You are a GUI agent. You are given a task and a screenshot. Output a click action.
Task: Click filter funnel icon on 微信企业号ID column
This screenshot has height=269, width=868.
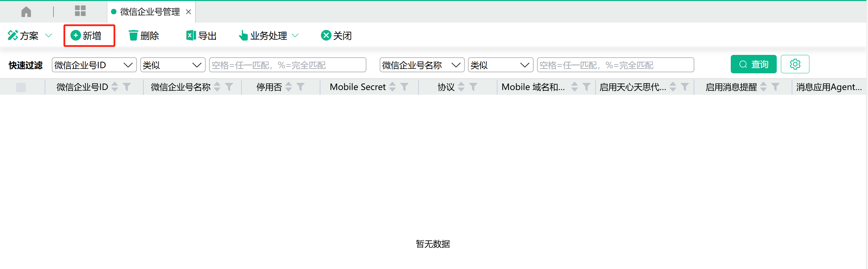127,87
